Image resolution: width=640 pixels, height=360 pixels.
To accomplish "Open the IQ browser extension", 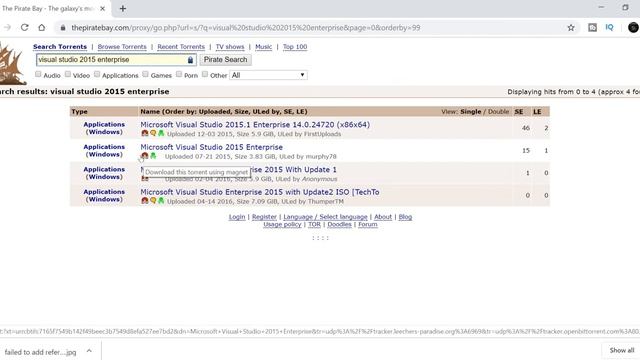I will tap(609, 27).
